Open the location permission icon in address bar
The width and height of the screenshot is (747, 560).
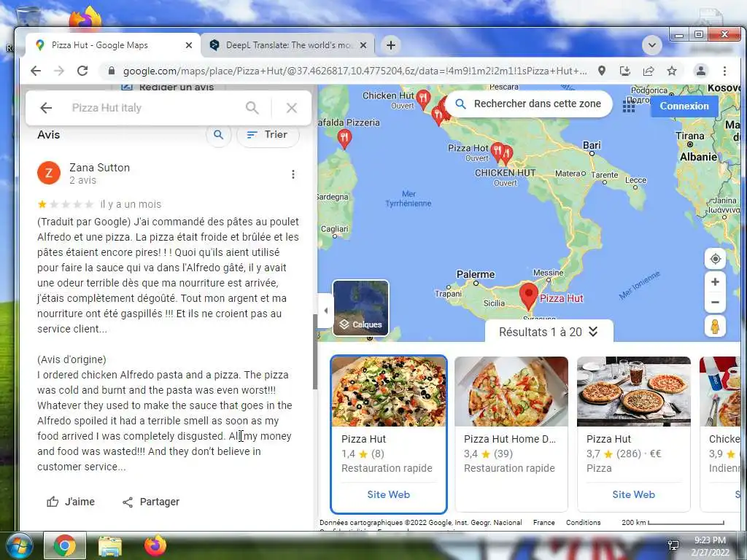click(602, 71)
